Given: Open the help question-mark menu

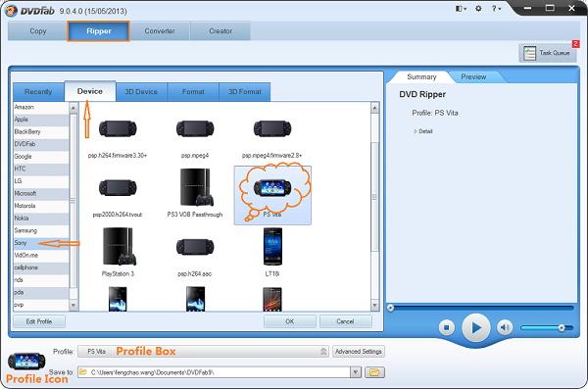Looking at the screenshot, I should tap(496, 8).
